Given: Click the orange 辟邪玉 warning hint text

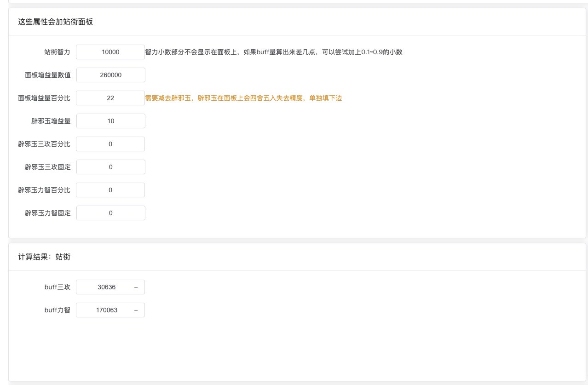Looking at the screenshot, I should tap(243, 98).
